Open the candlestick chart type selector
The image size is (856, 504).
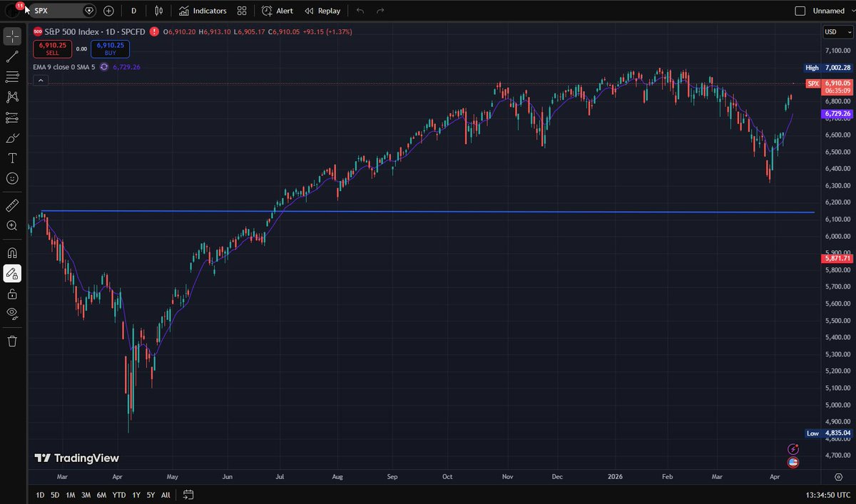click(x=158, y=11)
